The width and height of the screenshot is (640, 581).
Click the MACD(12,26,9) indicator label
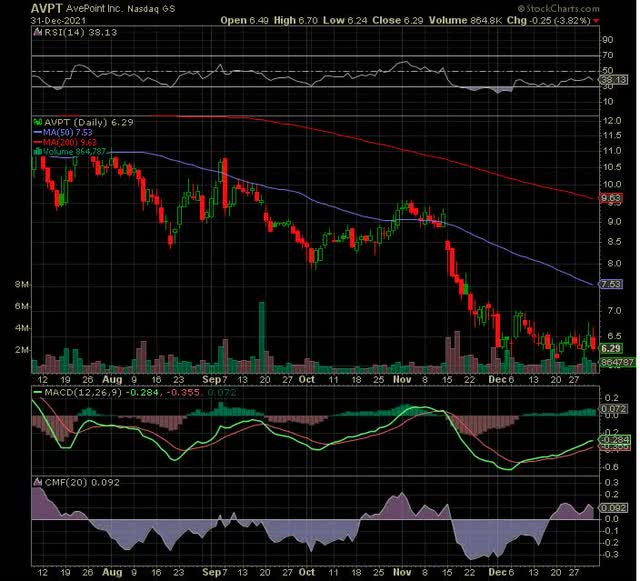[x=83, y=392]
